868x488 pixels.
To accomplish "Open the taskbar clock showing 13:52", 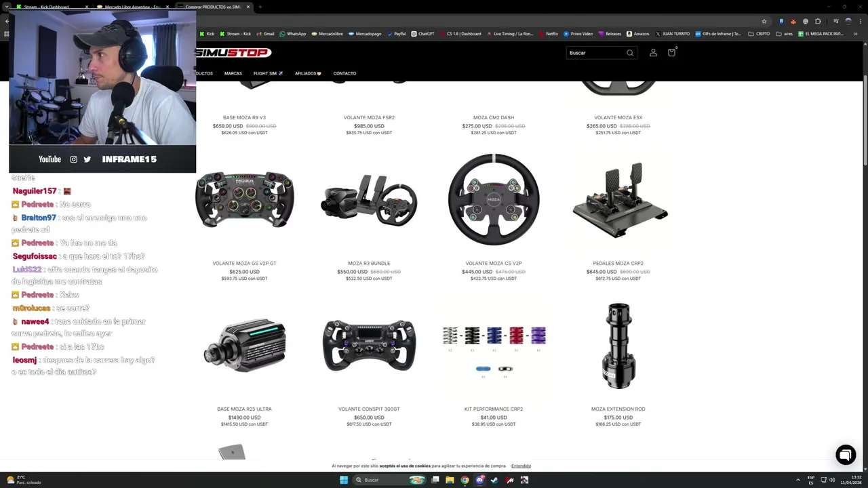I will coord(851,480).
